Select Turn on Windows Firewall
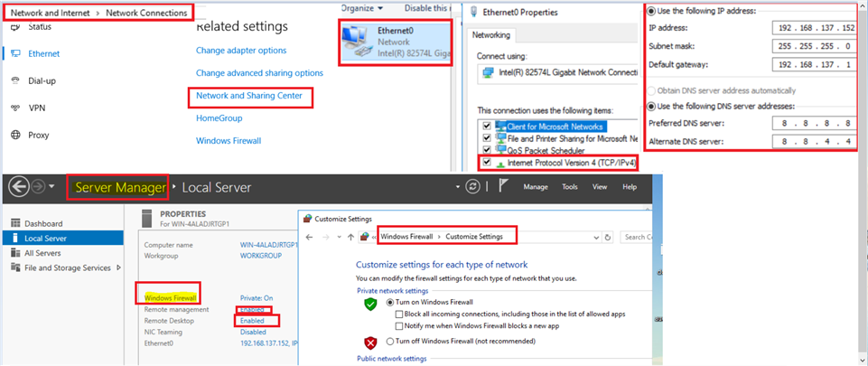 click(390, 303)
